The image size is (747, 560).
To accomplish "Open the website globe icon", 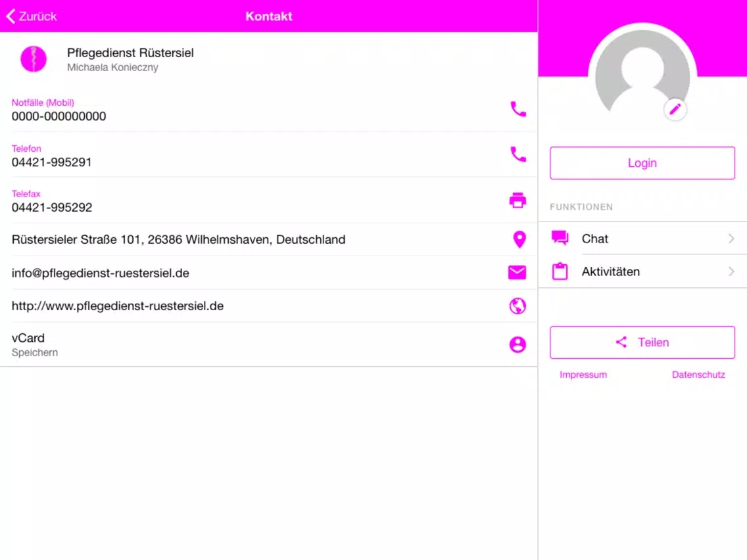I will tap(518, 306).
